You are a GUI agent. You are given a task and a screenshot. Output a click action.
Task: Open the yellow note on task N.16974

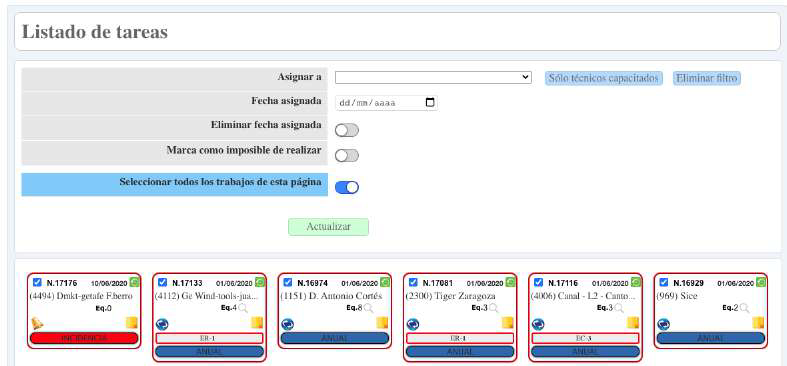(382, 322)
